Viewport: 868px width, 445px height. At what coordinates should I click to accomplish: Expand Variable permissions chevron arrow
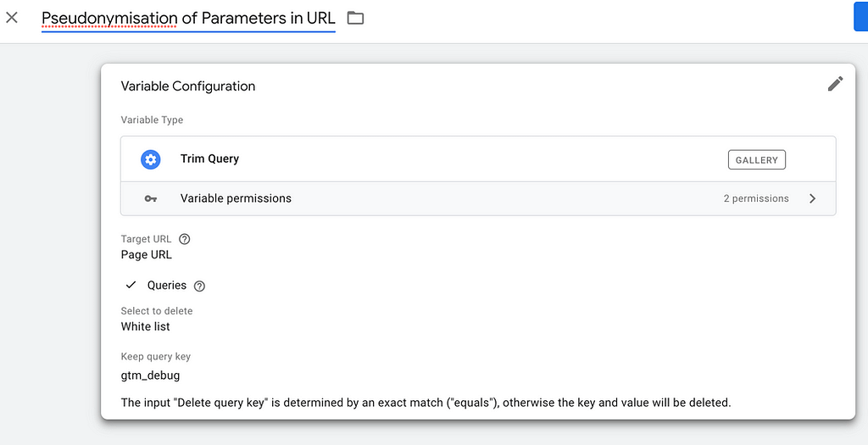(812, 198)
